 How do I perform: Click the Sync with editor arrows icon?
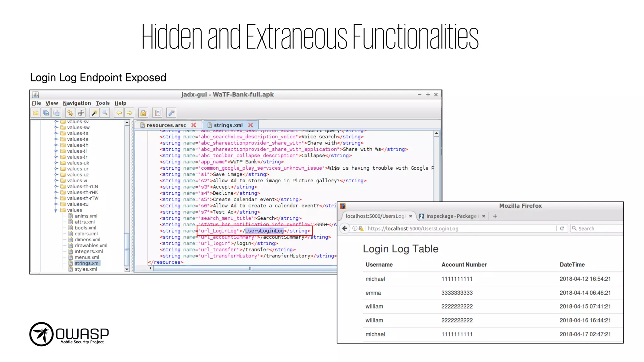tap(70, 113)
